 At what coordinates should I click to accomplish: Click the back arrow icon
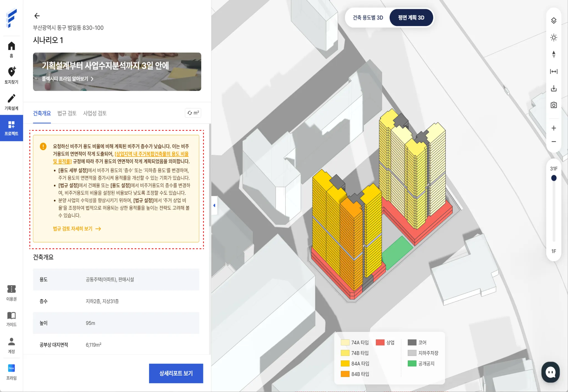pyautogui.click(x=37, y=16)
